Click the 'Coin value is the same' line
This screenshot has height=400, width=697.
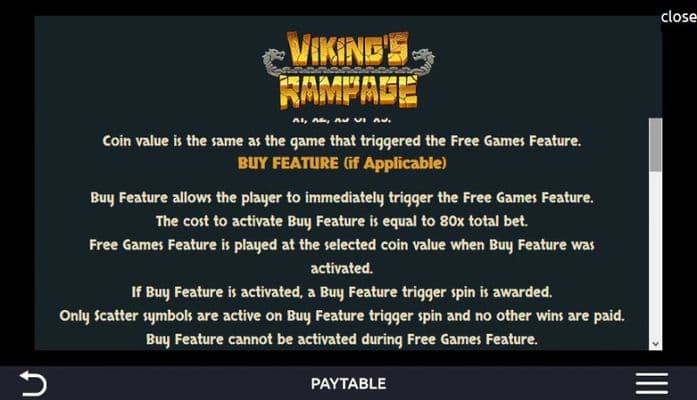point(341,141)
